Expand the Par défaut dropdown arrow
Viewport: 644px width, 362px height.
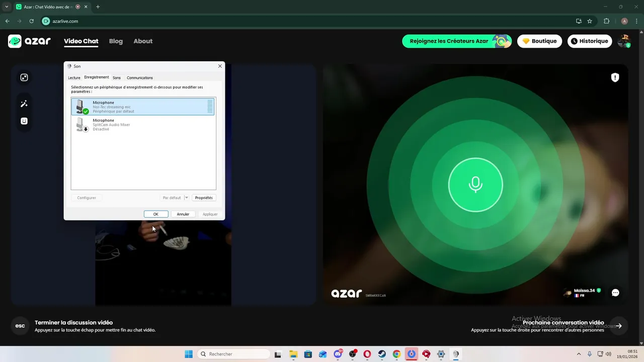point(186,198)
